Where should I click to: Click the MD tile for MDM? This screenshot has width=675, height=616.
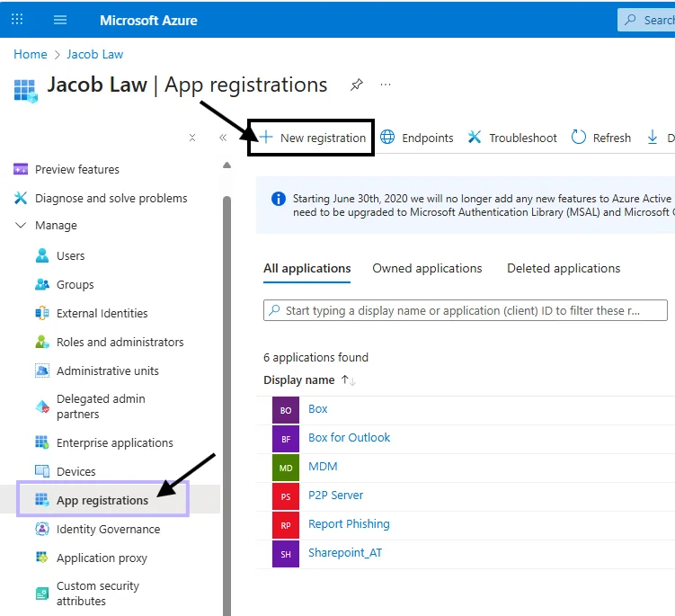click(286, 468)
